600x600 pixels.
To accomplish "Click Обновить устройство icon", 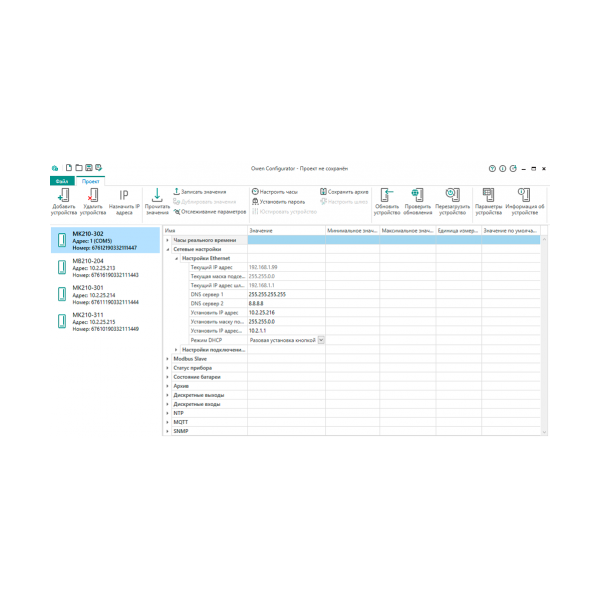I will (x=386, y=195).
